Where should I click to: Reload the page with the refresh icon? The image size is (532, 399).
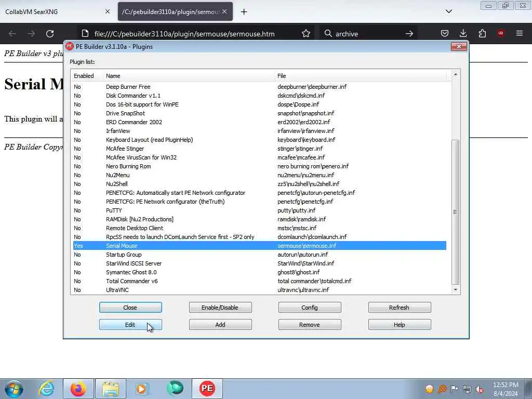pos(50,34)
